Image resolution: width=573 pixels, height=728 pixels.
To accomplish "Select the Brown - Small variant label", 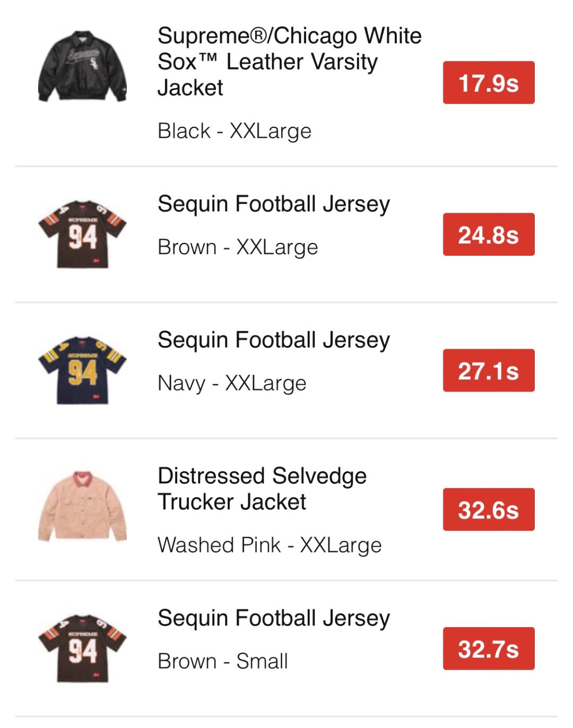I will 223,661.
